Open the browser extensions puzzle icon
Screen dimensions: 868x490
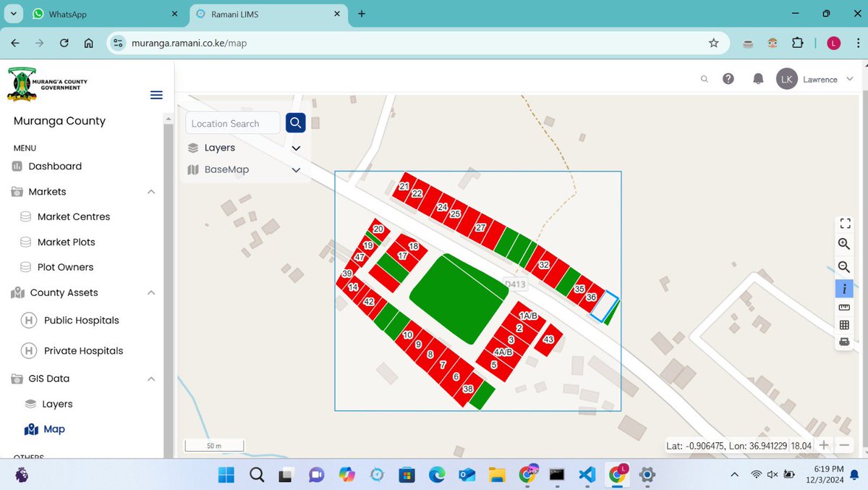tap(798, 43)
